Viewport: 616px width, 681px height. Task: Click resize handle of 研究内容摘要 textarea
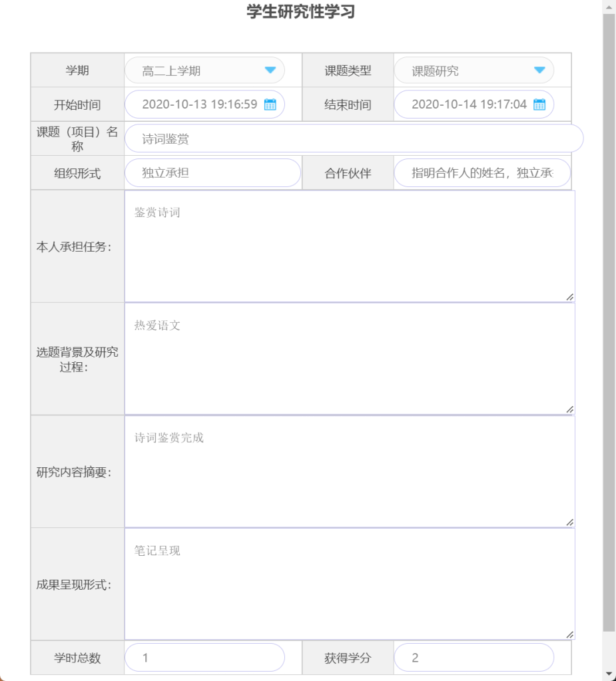(x=570, y=523)
